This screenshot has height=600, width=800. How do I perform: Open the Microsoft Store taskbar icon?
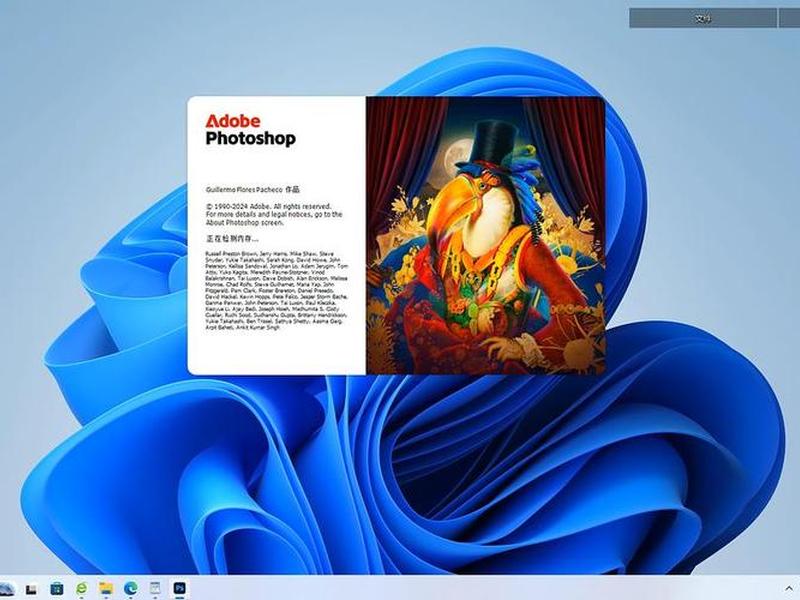(57, 588)
